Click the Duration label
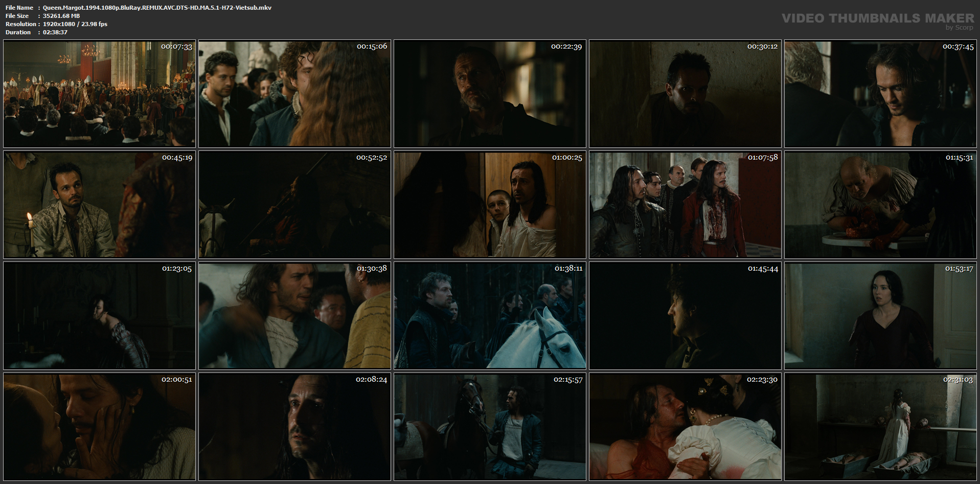Viewport: 980px width, 484px height. pyautogui.click(x=18, y=32)
